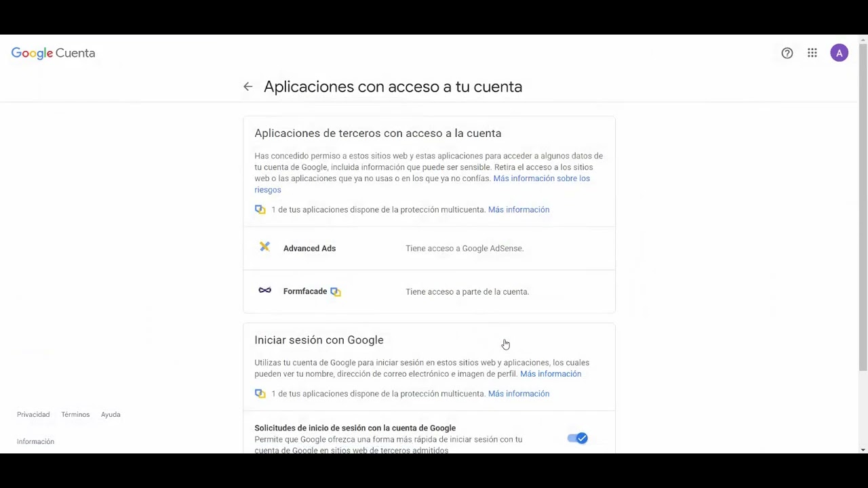Click the Advanced Ads app icon

pyautogui.click(x=264, y=247)
